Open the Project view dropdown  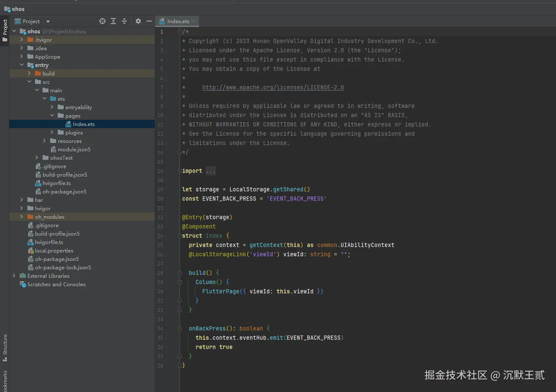48,21
